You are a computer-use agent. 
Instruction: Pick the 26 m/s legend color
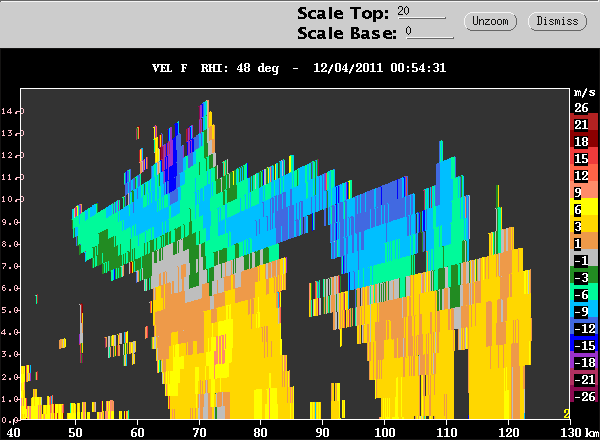tap(580, 107)
